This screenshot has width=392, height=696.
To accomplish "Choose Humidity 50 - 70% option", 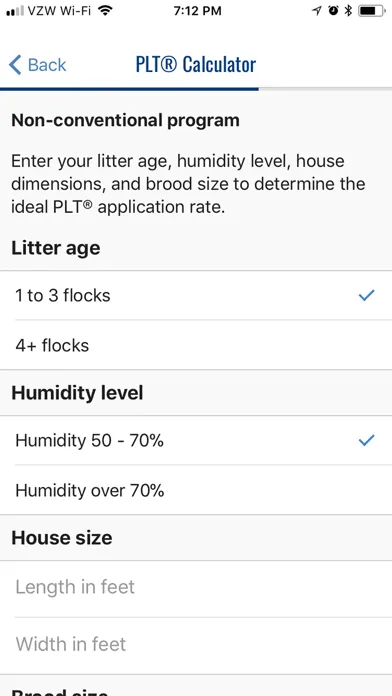I will tap(196, 440).
